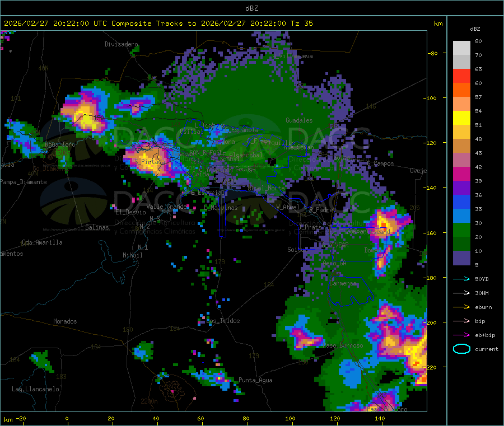Click the Punta_Agua place label
The image size is (504, 426).
point(255,381)
